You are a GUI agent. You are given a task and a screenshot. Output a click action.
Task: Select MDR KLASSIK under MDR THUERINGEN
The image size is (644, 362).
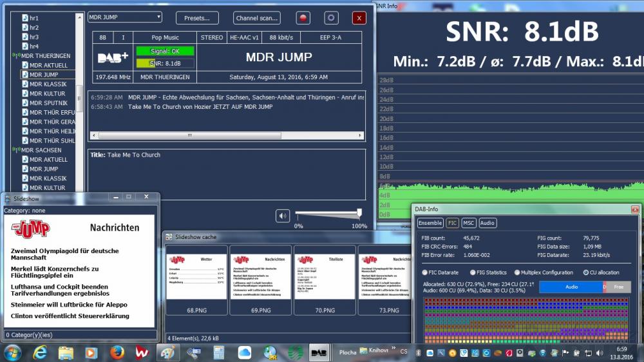(x=48, y=84)
